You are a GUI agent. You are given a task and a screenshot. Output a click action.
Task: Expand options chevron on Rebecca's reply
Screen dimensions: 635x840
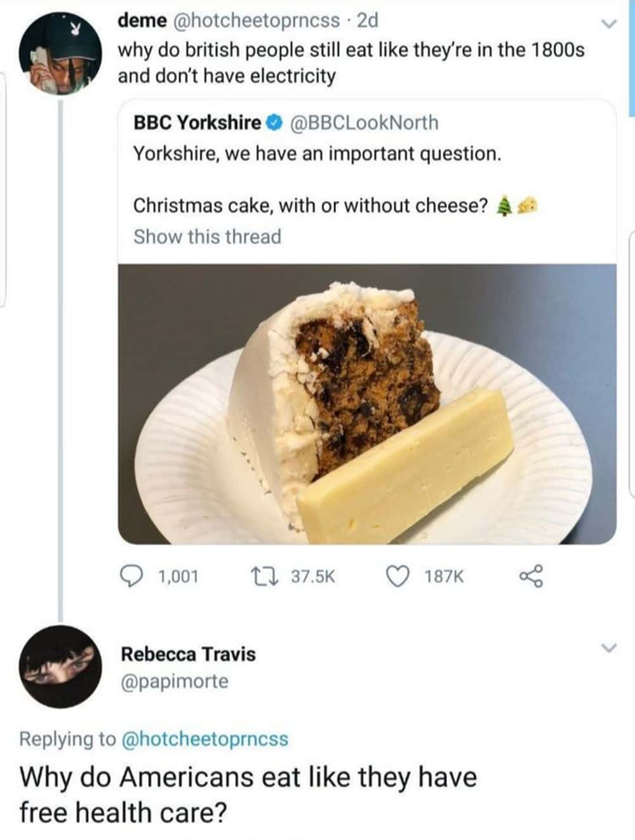609,648
